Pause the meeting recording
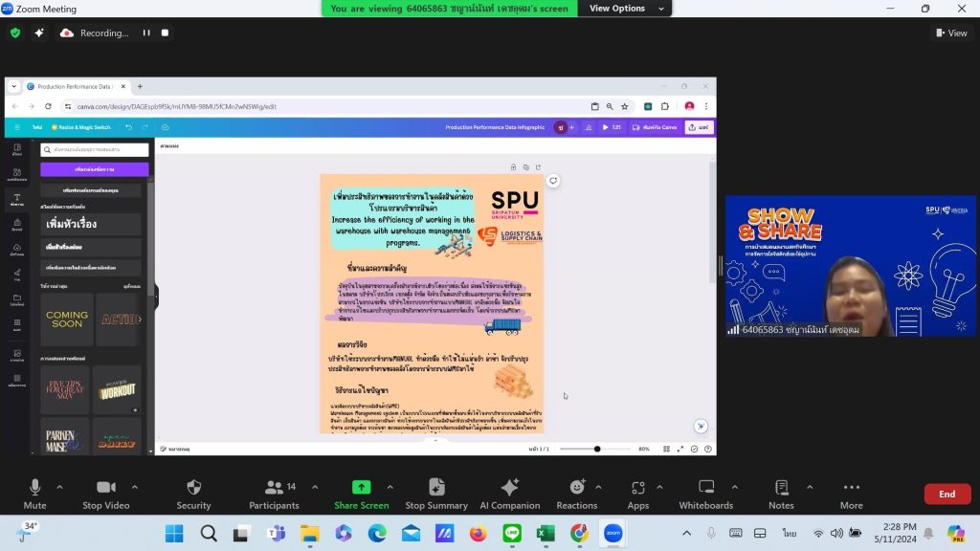Image resolution: width=980 pixels, height=551 pixels. [146, 33]
